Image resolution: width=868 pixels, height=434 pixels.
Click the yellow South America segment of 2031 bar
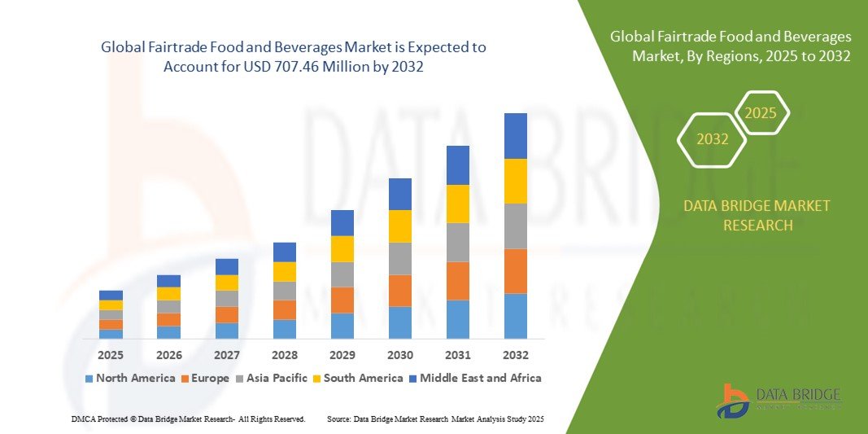[458, 204]
